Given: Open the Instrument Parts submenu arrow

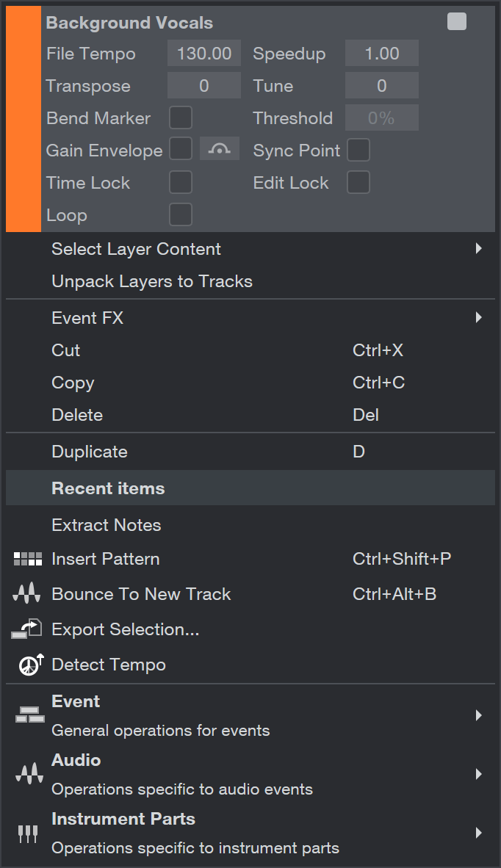Looking at the screenshot, I should (x=479, y=833).
